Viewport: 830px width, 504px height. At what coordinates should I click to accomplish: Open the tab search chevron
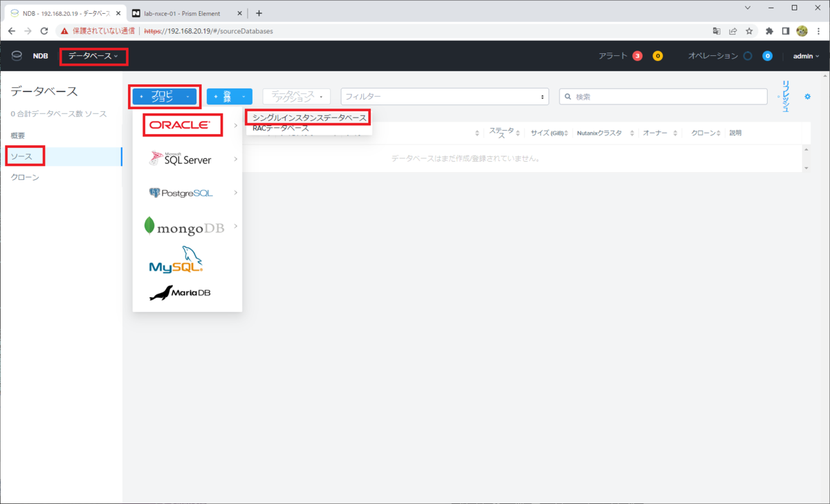click(x=748, y=8)
